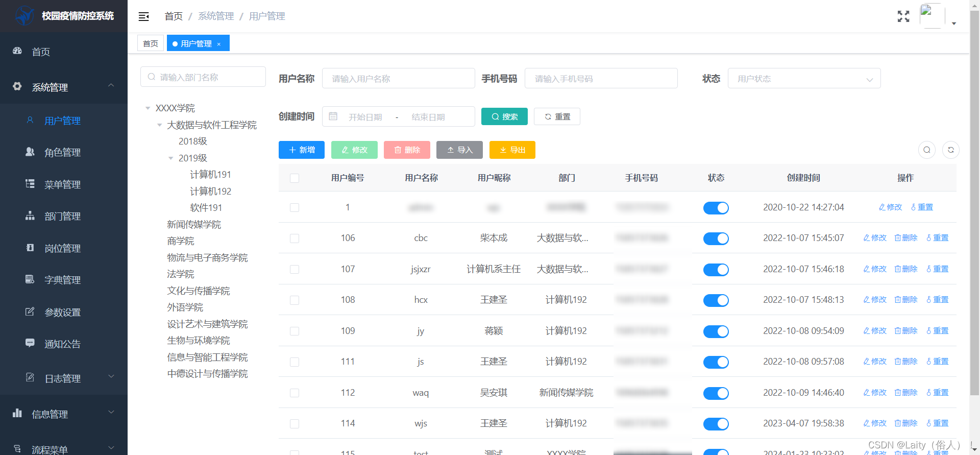Click the 请输入部门名称 search field

click(x=203, y=77)
